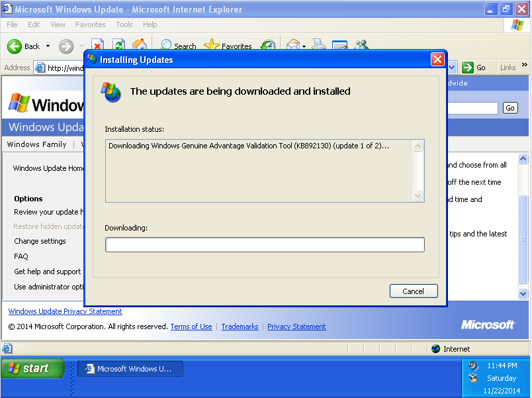Open the Tools menu
This screenshot has width=532, height=398.
124,25
